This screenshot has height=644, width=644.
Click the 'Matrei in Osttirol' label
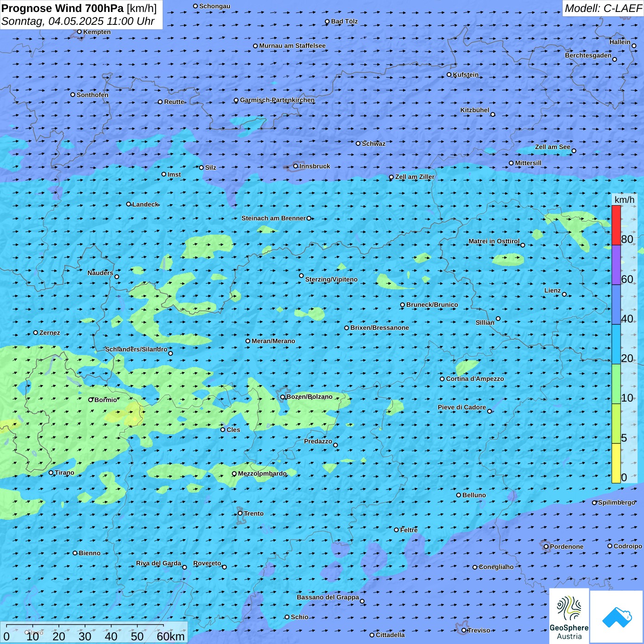494,241
